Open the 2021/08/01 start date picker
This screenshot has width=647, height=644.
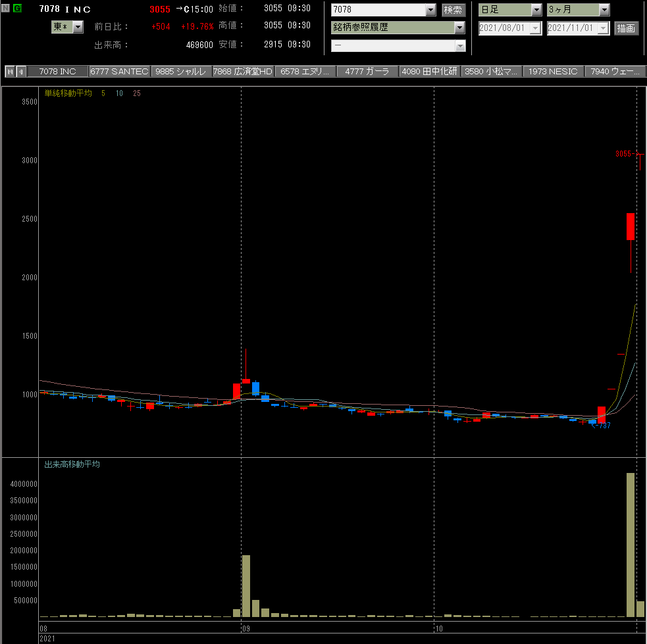click(535, 28)
